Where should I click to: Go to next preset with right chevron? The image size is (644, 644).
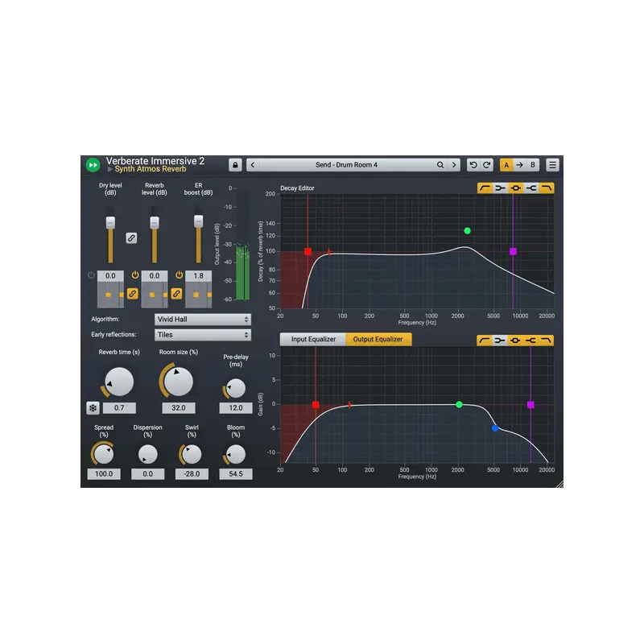[x=454, y=165]
